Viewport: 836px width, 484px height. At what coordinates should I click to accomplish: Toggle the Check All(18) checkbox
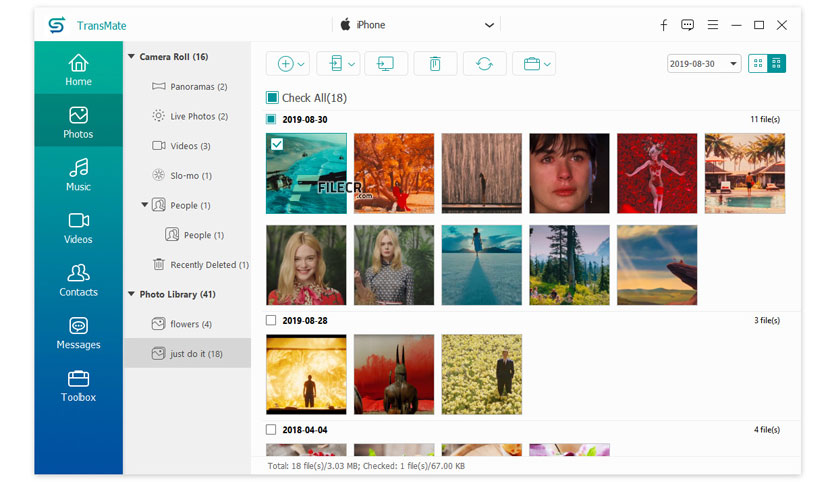tap(272, 98)
